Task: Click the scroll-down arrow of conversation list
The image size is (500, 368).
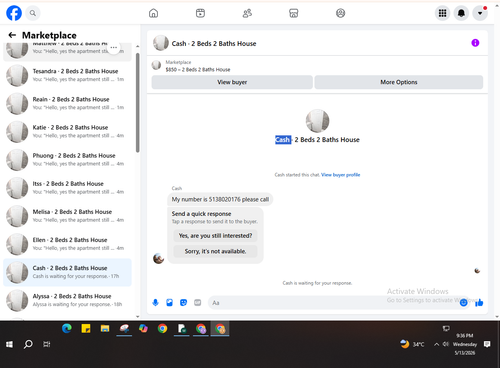Action: click(x=138, y=317)
